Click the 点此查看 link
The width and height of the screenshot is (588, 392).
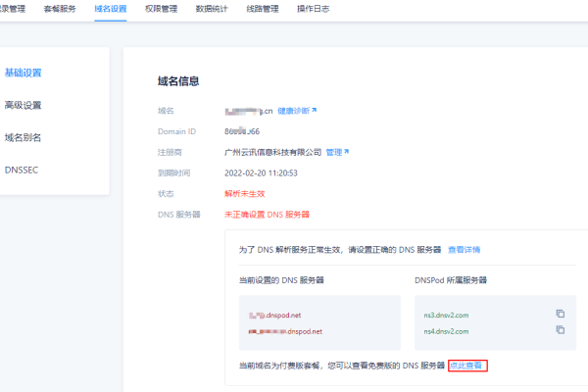coord(467,366)
